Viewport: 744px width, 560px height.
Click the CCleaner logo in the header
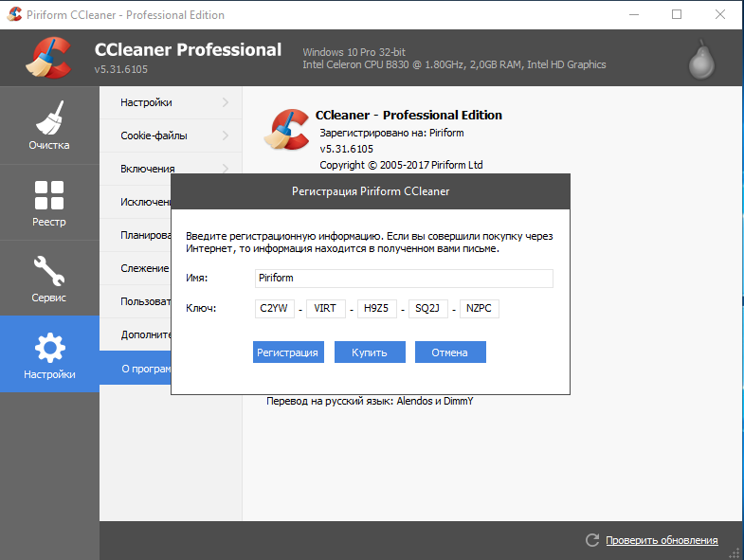point(47,59)
